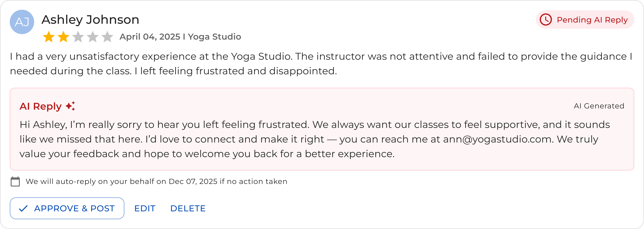
Task: Open reviewer name Ashley Johnson
Action: [x=90, y=19]
